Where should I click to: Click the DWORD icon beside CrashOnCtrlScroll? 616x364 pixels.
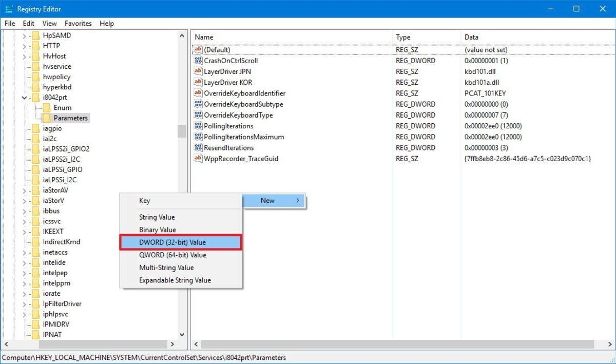pos(198,61)
